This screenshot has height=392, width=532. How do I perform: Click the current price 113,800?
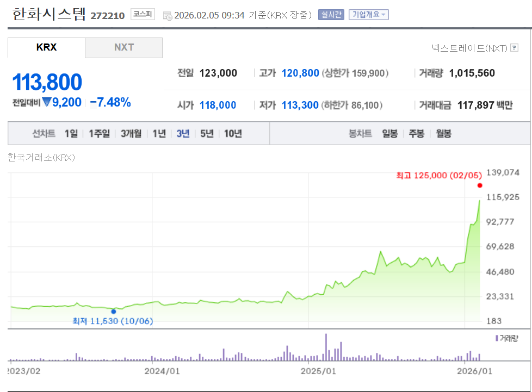pos(47,82)
